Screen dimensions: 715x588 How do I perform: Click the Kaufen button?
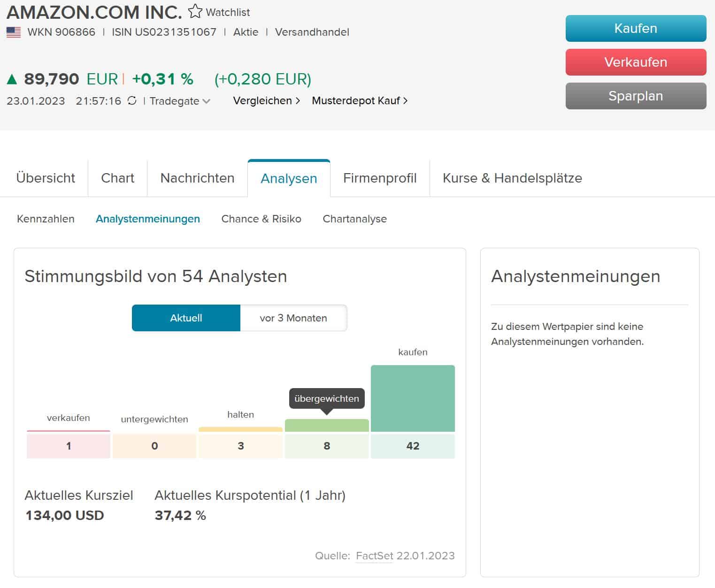[636, 28]
